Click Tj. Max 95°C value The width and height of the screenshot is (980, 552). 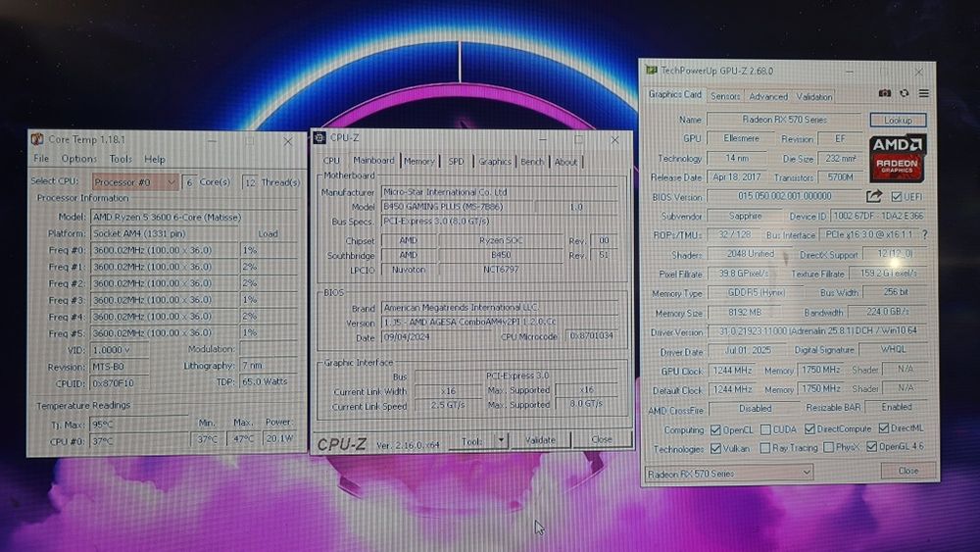point(139,425)
